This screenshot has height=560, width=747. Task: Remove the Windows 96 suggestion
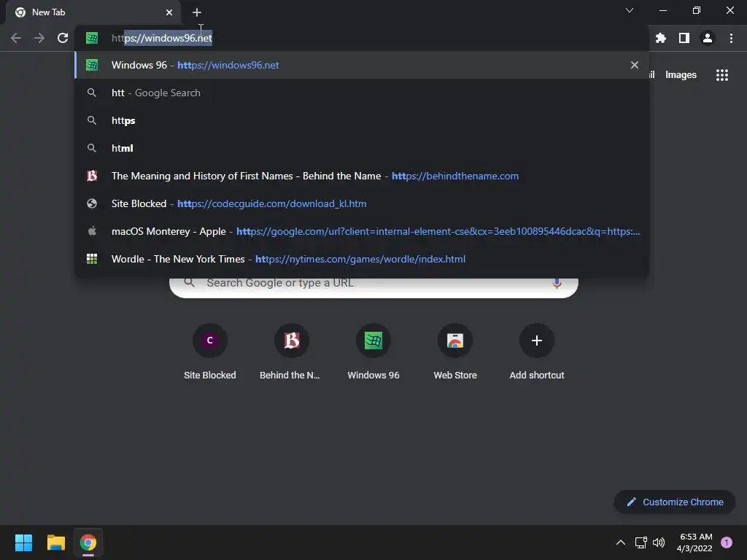pos(635,65)
